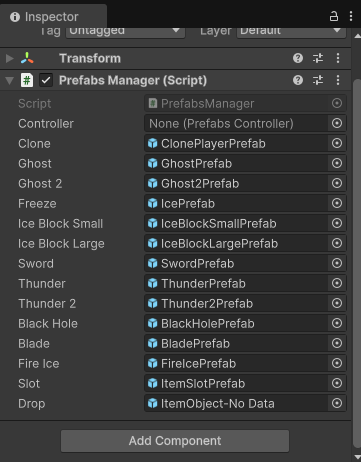Click the Inspector lock icon
Screen dimensions: 361x462
tap(334, 16)
